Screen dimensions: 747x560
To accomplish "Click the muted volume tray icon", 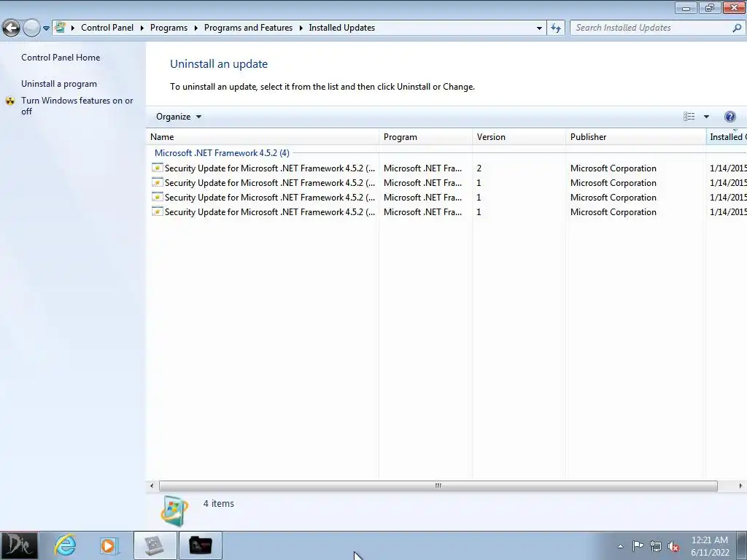I will click(x=673, y=547).
